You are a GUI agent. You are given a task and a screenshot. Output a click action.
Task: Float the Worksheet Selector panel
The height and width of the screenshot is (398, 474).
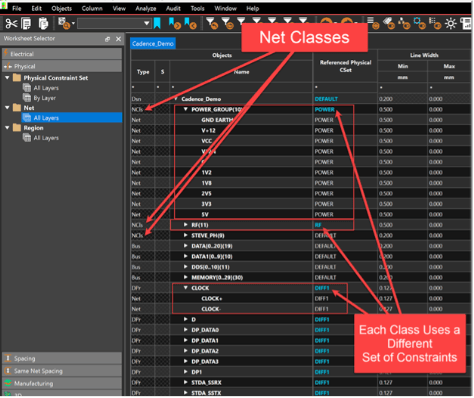coord(107,39)
